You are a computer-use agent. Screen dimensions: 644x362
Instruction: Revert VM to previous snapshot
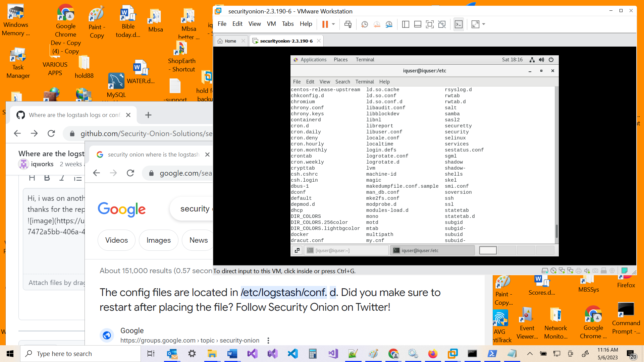[x=377, y=24]
